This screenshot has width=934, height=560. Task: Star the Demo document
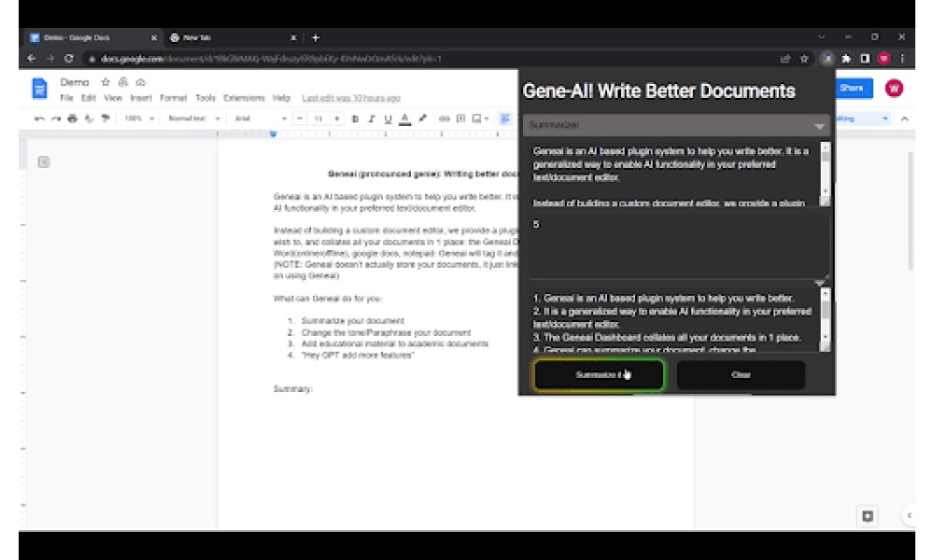click(x=106, y=82)
